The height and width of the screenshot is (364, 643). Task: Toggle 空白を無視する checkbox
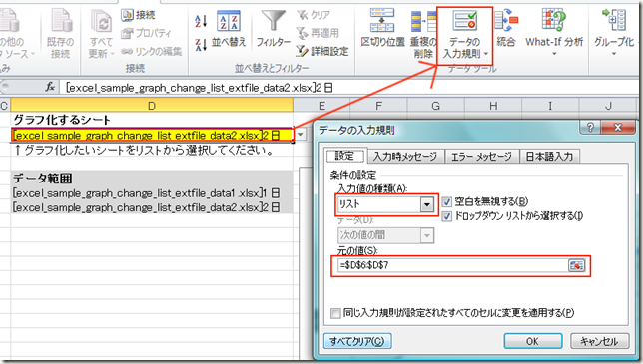(447, 201)
